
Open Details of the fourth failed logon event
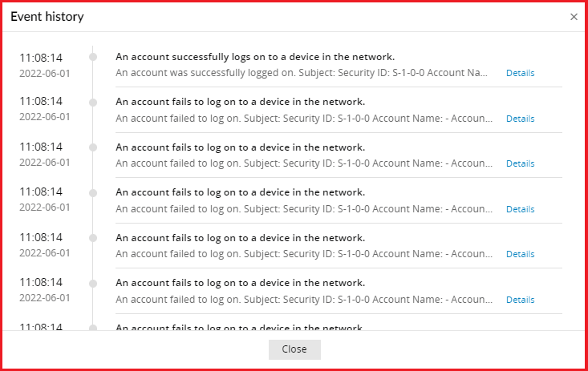(520, 254)
